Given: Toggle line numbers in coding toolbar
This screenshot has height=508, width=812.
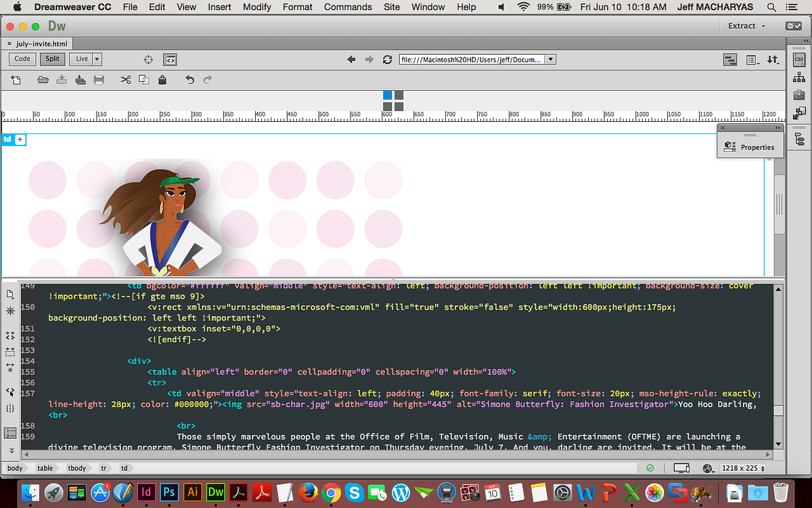Looking at the screenshot, I should point(10,433).
